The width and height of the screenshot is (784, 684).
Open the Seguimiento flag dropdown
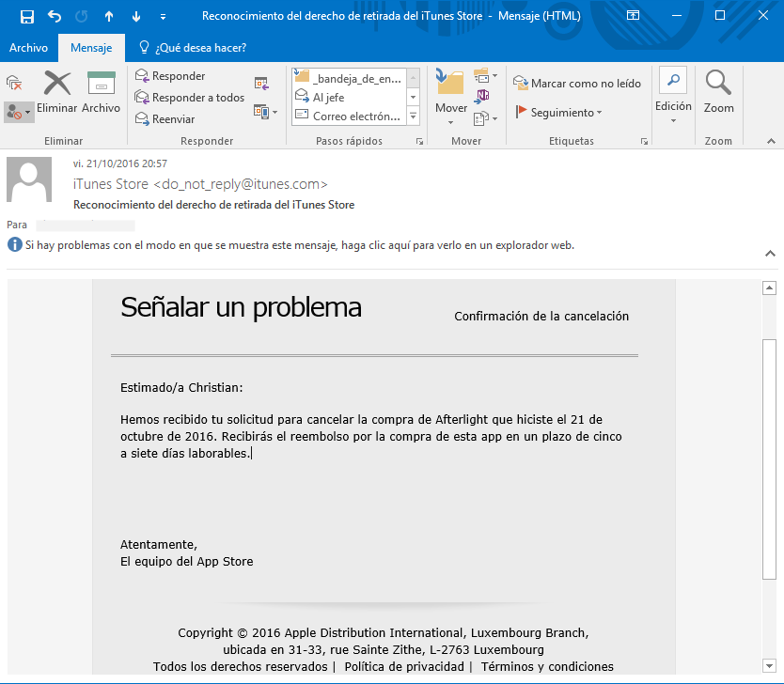[x=558, y=112]
